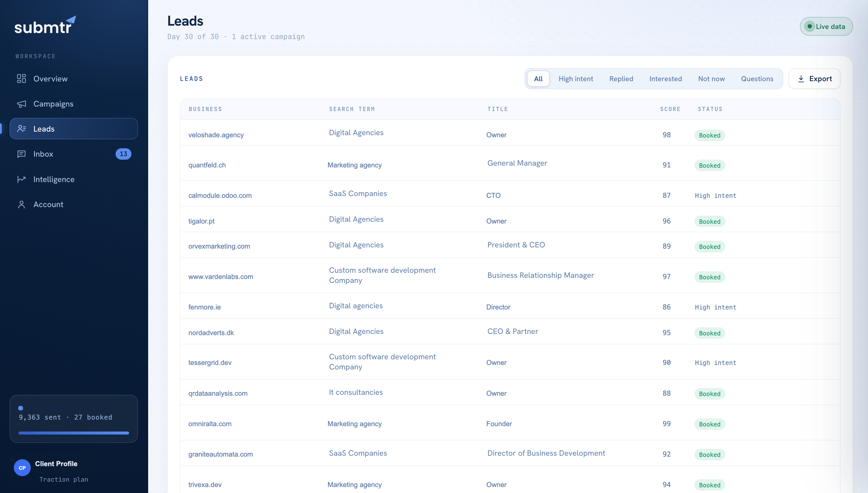Open the Account person icon
868x493 pixels.
[21, 204]
